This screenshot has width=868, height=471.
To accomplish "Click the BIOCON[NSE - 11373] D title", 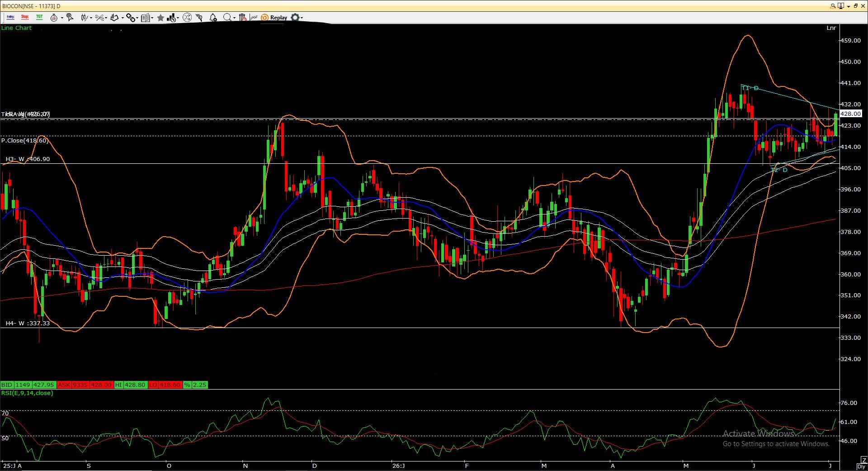I will (x=31, y=6).
